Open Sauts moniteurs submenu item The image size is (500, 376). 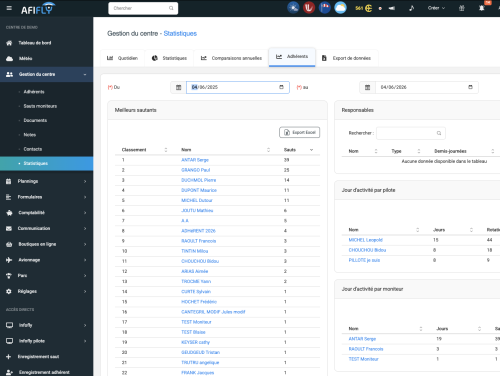click(x=40, y=106)
